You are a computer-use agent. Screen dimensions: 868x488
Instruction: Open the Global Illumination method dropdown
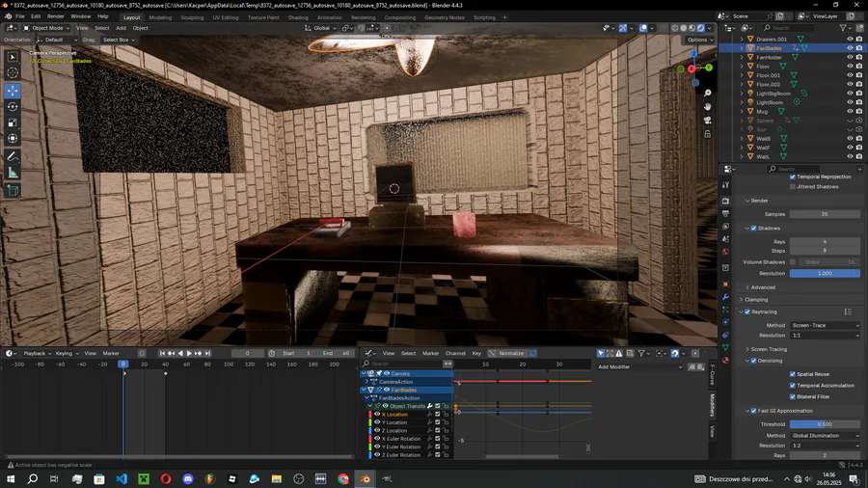(825, 436)
